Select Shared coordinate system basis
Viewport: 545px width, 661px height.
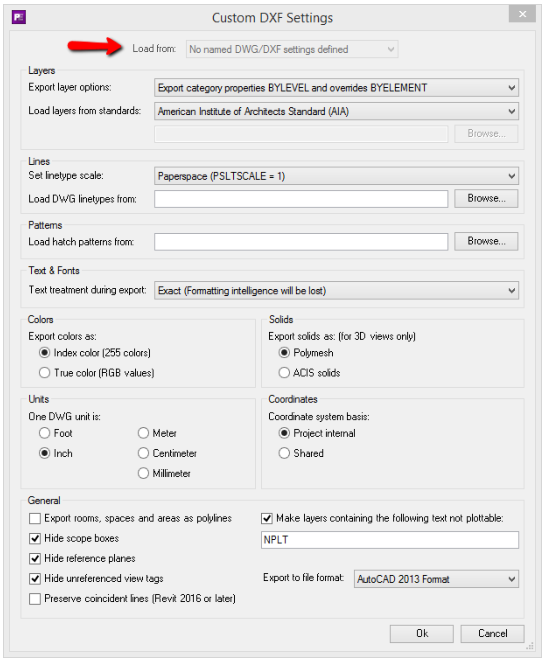tap(284, 454)
